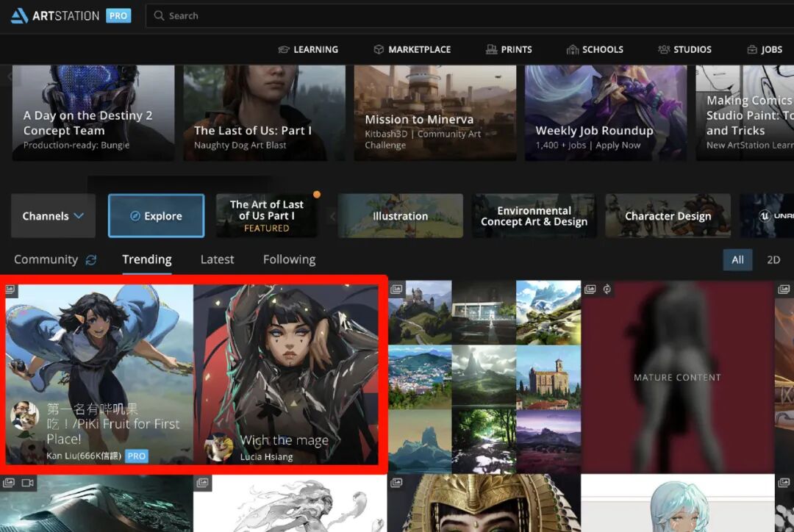Click the Explore button
Image resolution: width=794 pixels, height=532 pixels.
tap(157, 216)
